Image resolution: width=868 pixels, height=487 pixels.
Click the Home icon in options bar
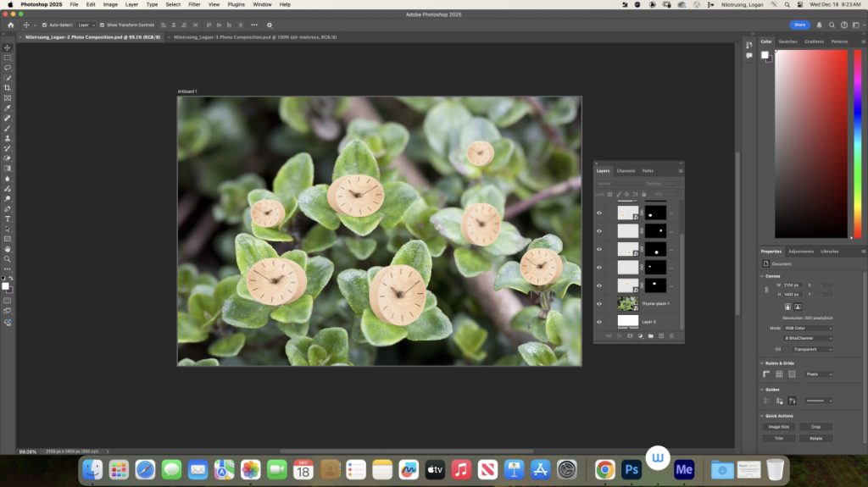coord(11,25)
